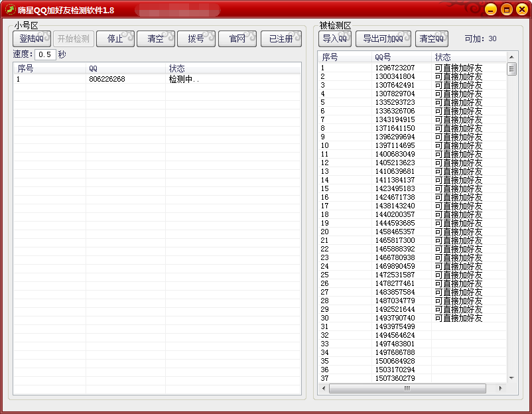Select QQ number 1493975499
532x414 pixels.
pyautogui.click(x=395, y=326)
